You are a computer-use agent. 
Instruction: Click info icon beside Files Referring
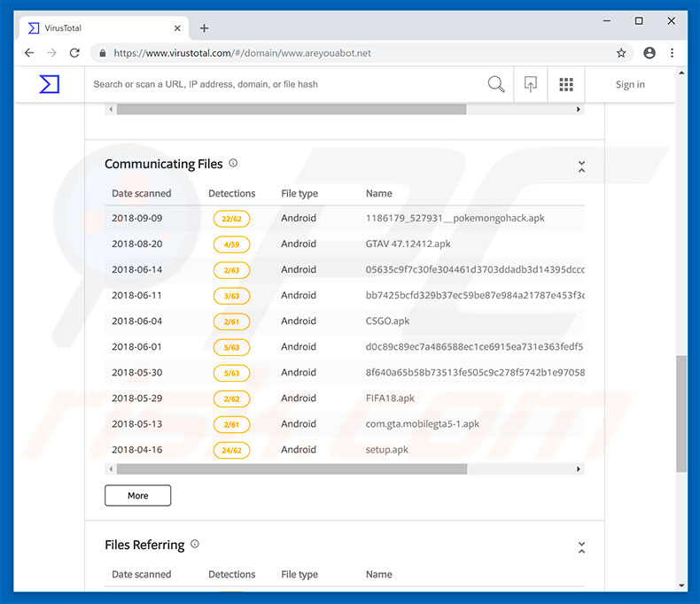[x=195, y=544]
